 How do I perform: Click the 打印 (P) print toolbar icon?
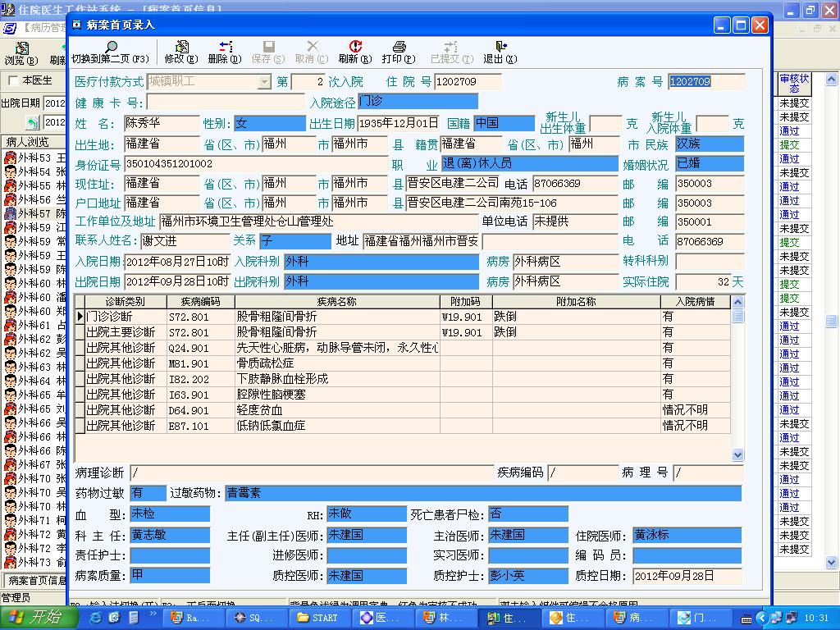pyautogui.click(x=399, y=47)
